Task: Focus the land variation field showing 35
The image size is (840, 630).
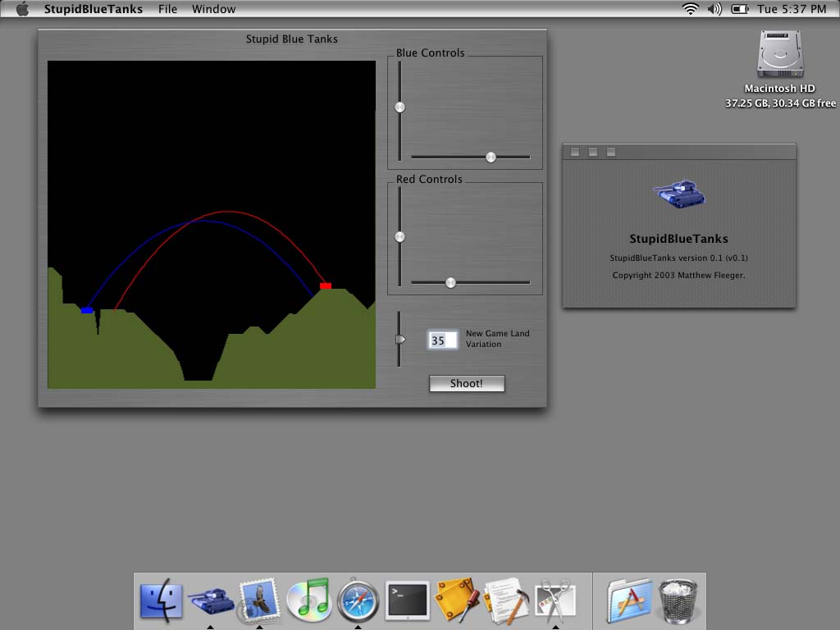Action: [x=442, y=340]
